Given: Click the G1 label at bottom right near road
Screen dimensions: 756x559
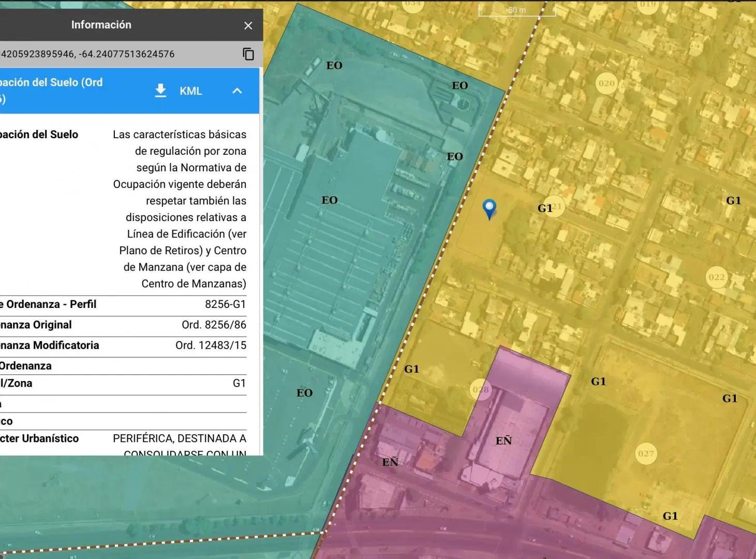Looking at the screenshot, I should click(670, 516).
